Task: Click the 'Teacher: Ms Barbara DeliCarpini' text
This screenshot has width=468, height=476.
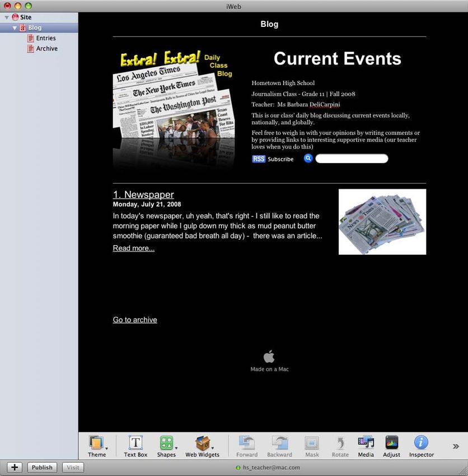Action: point(296,104)
